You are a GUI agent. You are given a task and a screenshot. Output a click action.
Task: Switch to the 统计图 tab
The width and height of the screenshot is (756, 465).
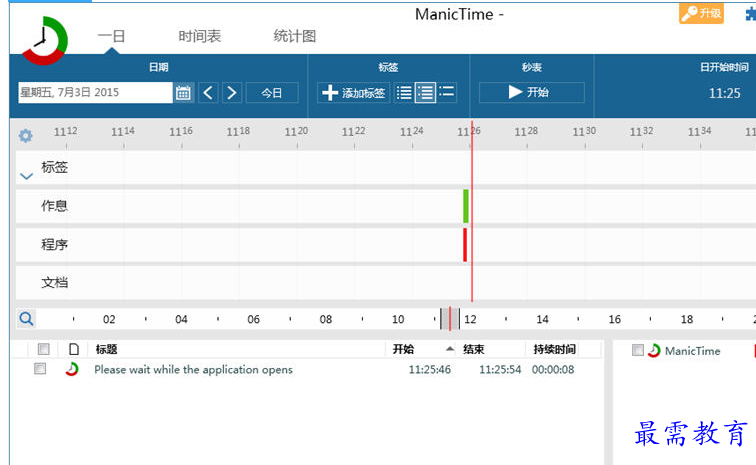(x=295, y=36)
